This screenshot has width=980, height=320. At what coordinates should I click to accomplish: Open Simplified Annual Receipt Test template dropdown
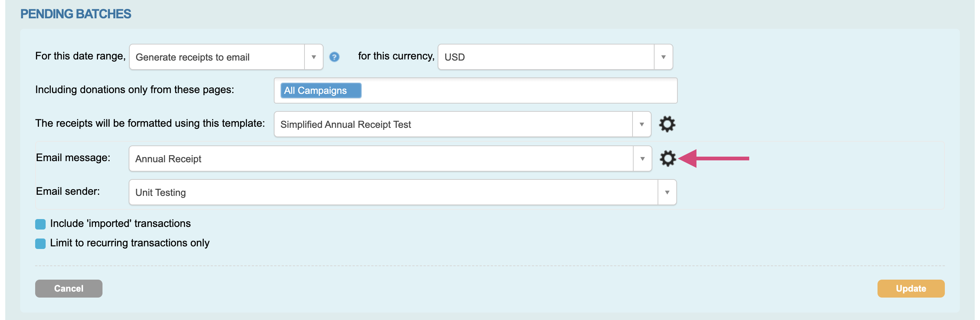(453, 124)
